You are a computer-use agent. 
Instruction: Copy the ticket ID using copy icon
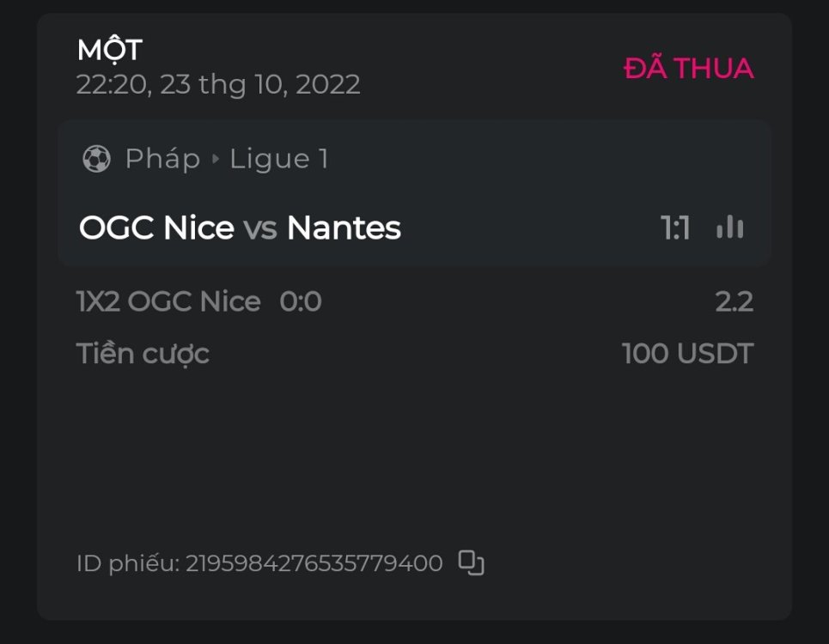(x=471, y=562)
